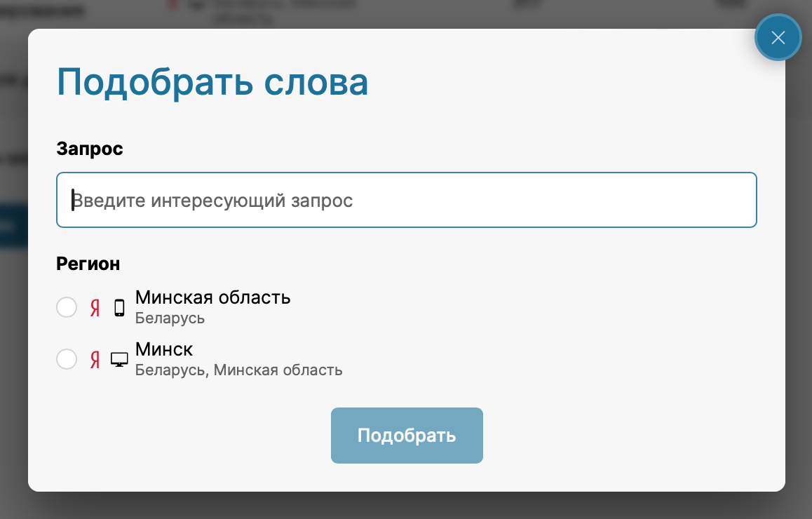Click the mobile phone device icon
The width and height of the screenshot is (812, 519).
coord(119,308)
